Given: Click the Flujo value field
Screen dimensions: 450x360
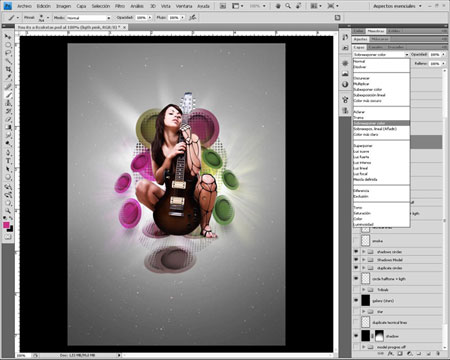Looking at the screenshot, I should click(x=174, y=18).
